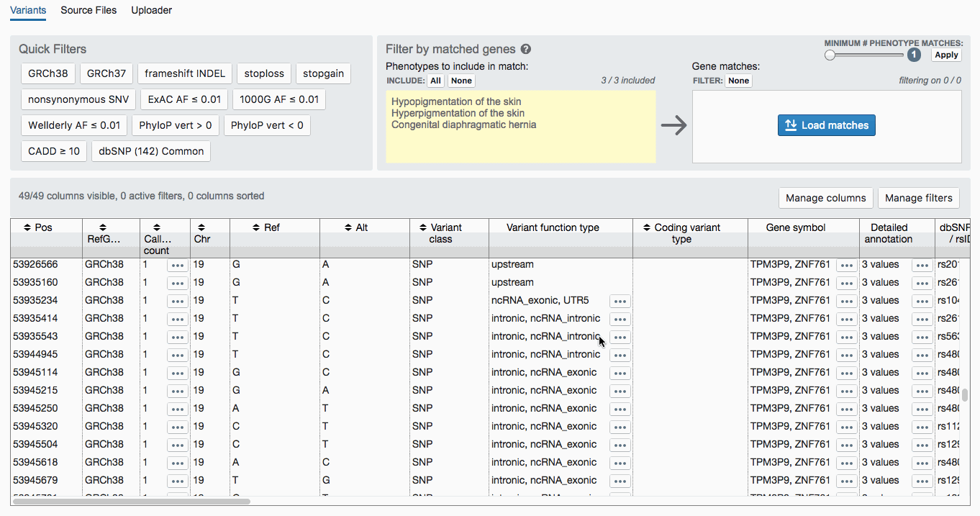
Task: Click the minimum phenotype matches slider handle
Action: (830, 55)
